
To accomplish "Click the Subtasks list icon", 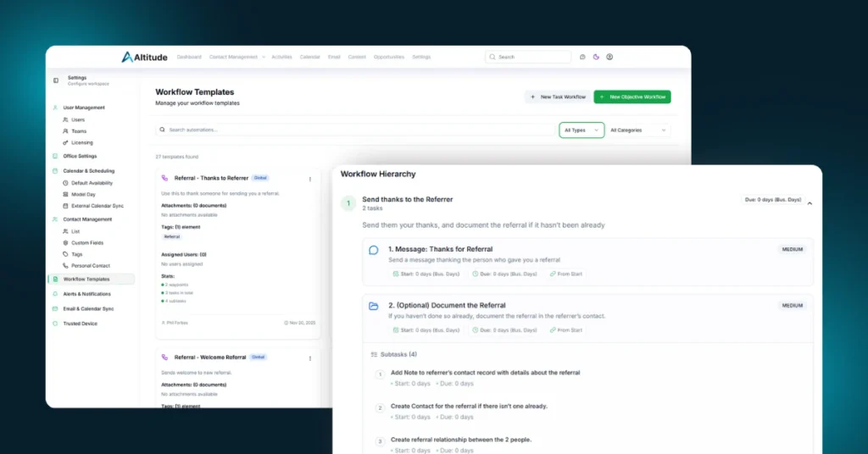I will pos(374,354).
